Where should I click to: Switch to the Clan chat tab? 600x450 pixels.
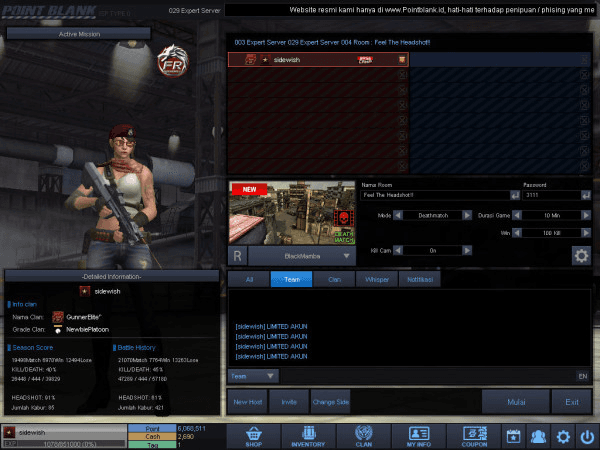click(x=334, y=279)
